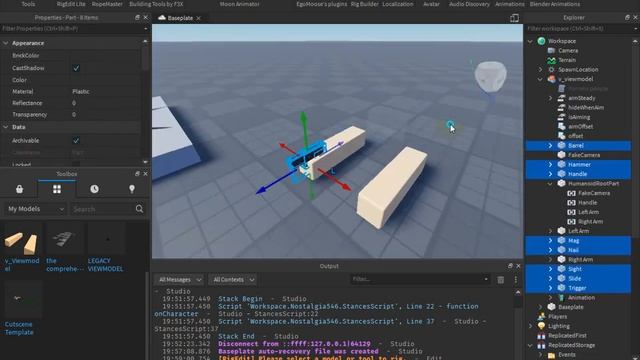
Task: Open the Toolbox Creations lightbulb tab
Action: [132, 189]
